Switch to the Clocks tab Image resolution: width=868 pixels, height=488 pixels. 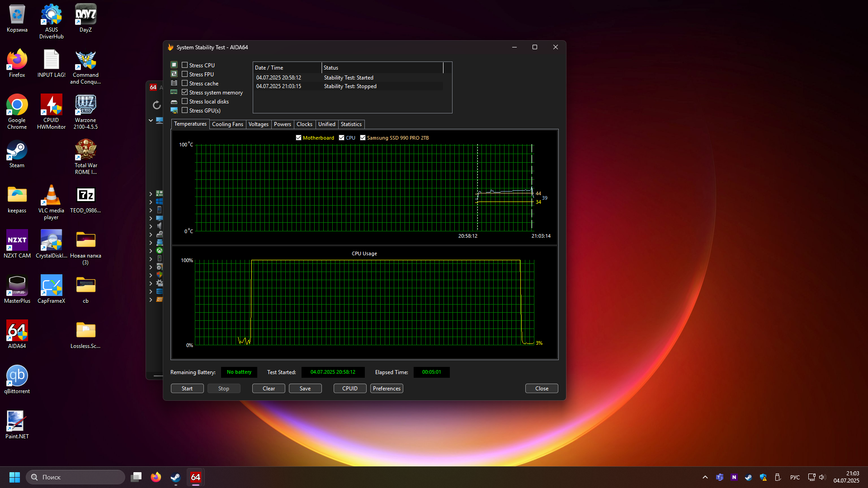pos(304,124)
